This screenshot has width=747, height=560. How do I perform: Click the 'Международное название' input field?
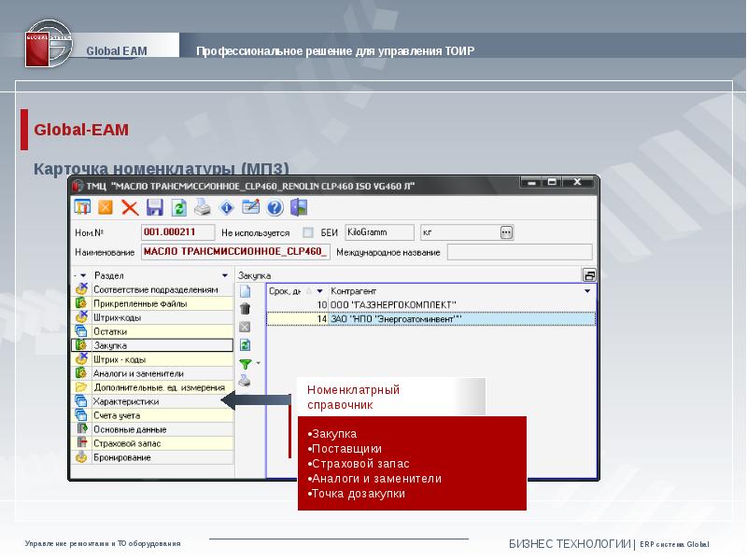point(519,252)
